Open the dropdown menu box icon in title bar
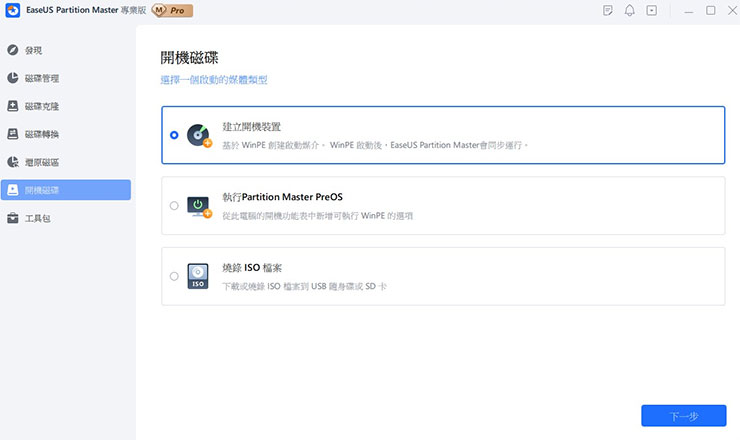Image resolution: width=740 pixels, height=440 pixels. (x=652, y=10)
